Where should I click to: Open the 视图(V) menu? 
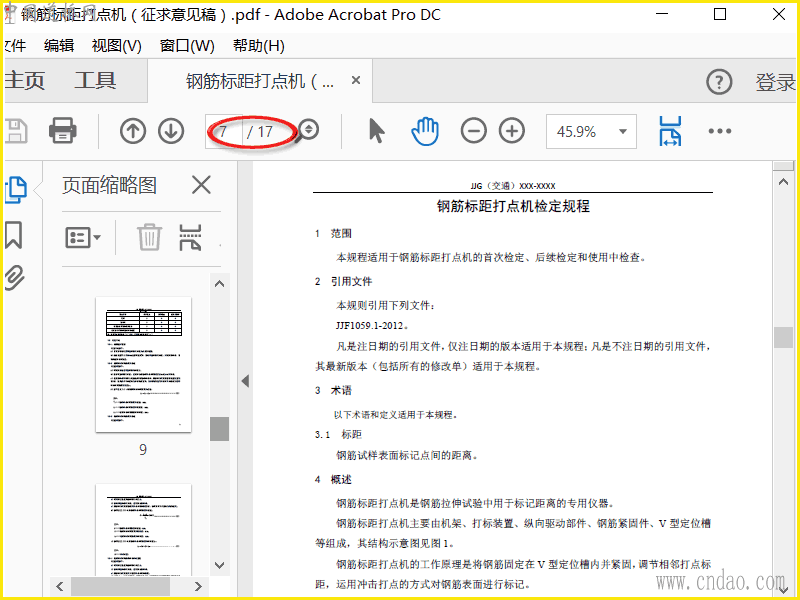pyautogui.click(x=116, y=45)
